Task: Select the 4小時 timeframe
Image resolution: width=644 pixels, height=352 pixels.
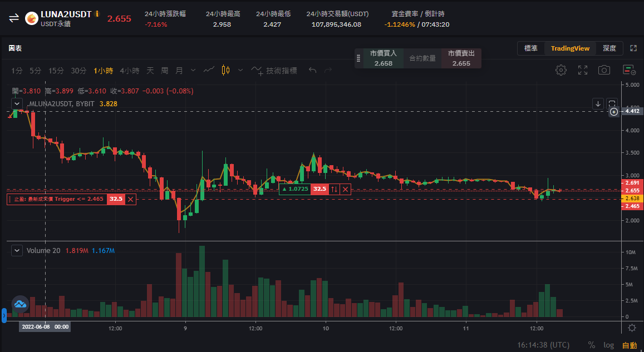Action: point(129,71)
